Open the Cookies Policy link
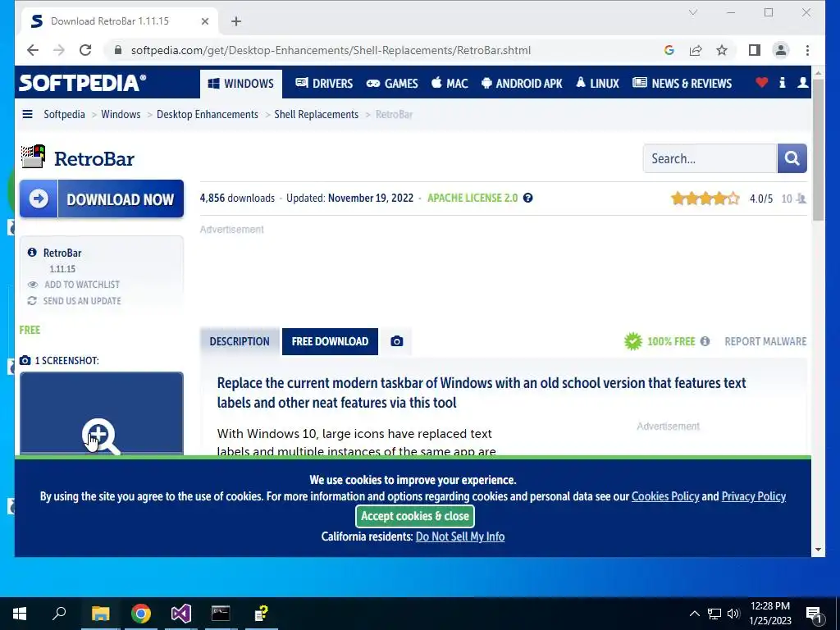Screen dimensions: 840x630 665,496
